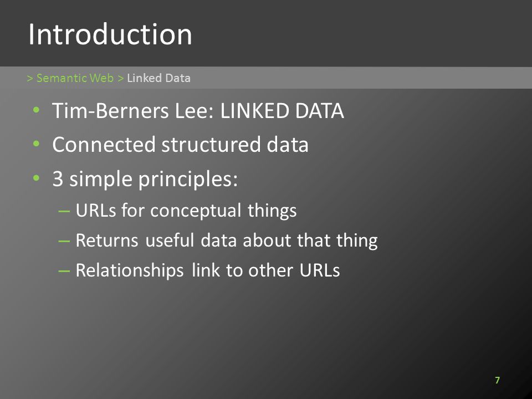
Task: Open the Semantic Web breadcrumb link
Action: (x=75, y=78)
